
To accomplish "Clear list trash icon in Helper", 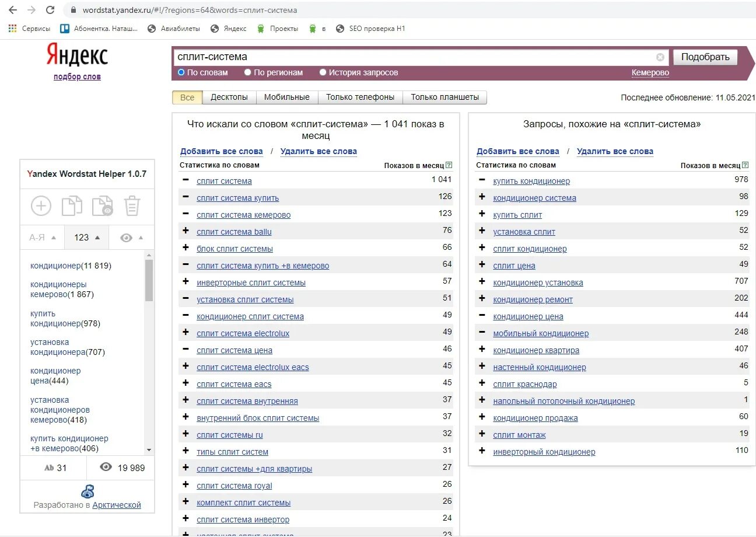I will (x=132, y=206).
